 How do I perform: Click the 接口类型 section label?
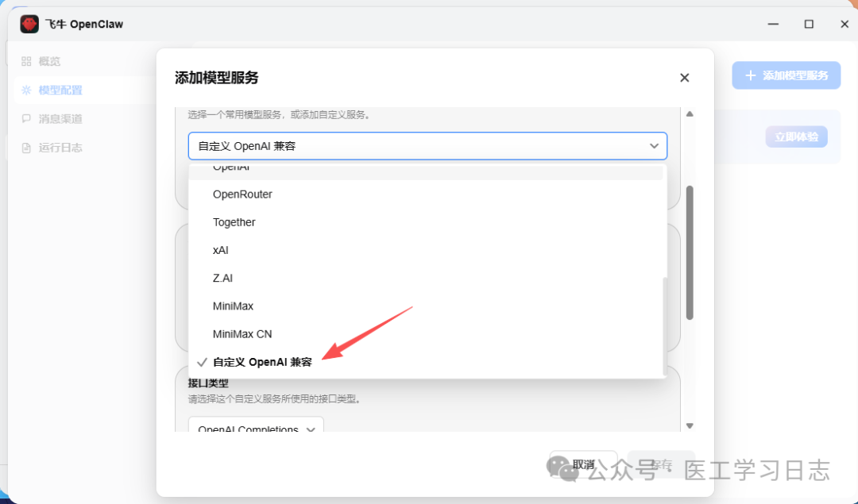click(208, 383)
